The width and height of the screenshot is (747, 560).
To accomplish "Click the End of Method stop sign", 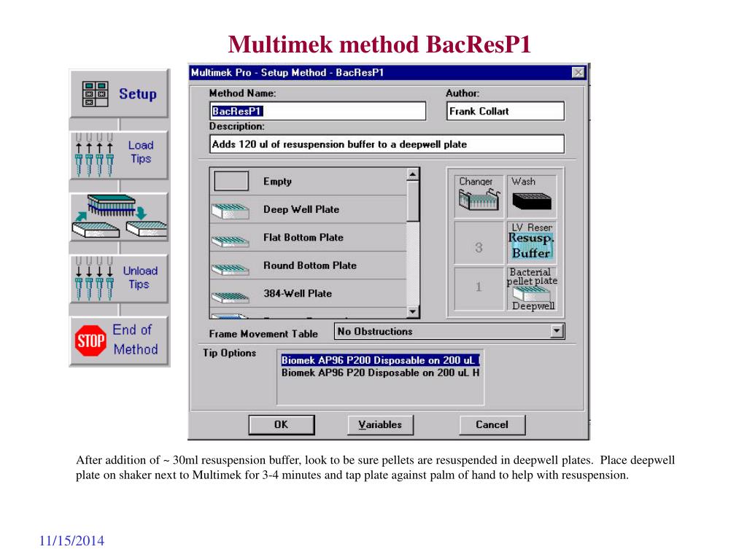I will tap(90, 341).
